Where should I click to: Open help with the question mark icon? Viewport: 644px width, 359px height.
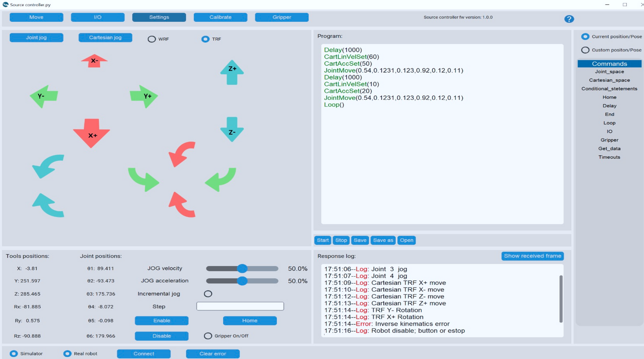coord(569,19)
